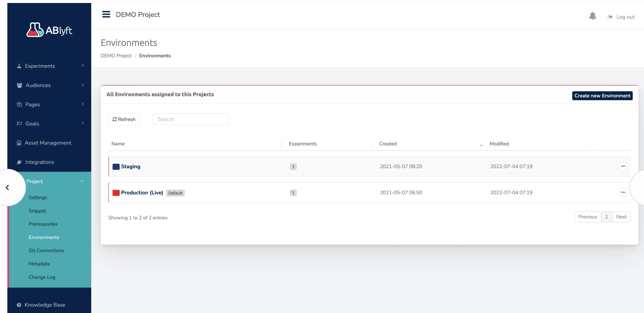
Task: Open the notifications bell
Action: click(x=592, y=16)
